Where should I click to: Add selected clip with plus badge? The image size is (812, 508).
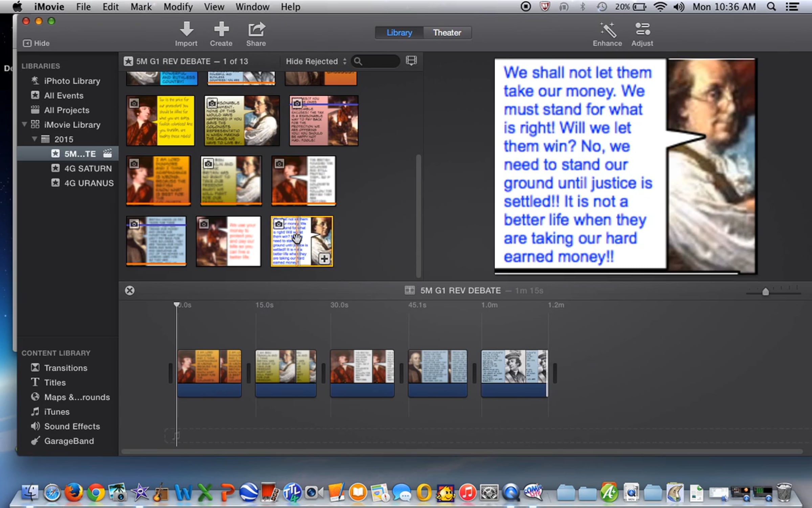pyautogui.click(x=324, y=259)
